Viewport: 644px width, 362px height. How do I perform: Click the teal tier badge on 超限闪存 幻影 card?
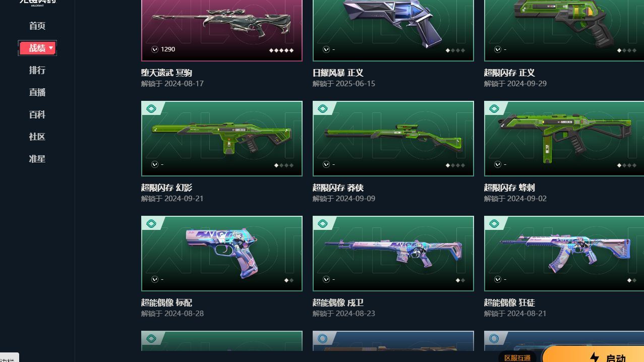(x=150, y=108)
